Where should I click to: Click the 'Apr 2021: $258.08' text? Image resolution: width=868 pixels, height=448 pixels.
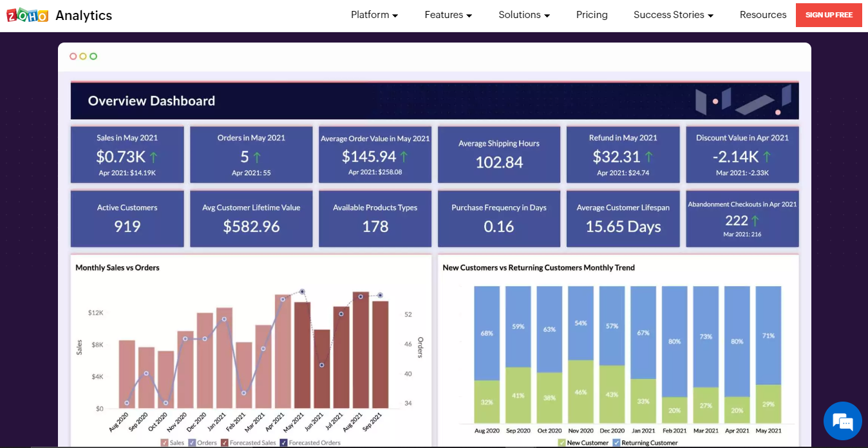tap(375, 172)
